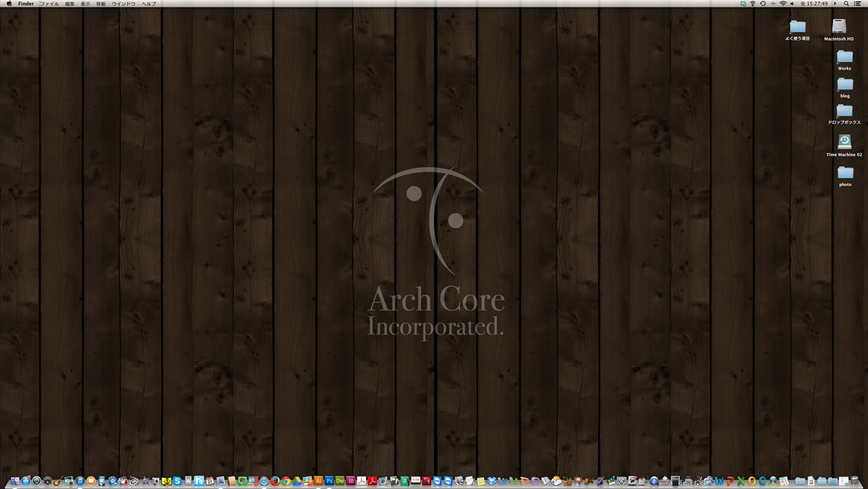Image resolution: width=868 pixels, height=489 pixels.
Task: Open the Wi-Fi status menu
Action: click(x=783, y=3)
